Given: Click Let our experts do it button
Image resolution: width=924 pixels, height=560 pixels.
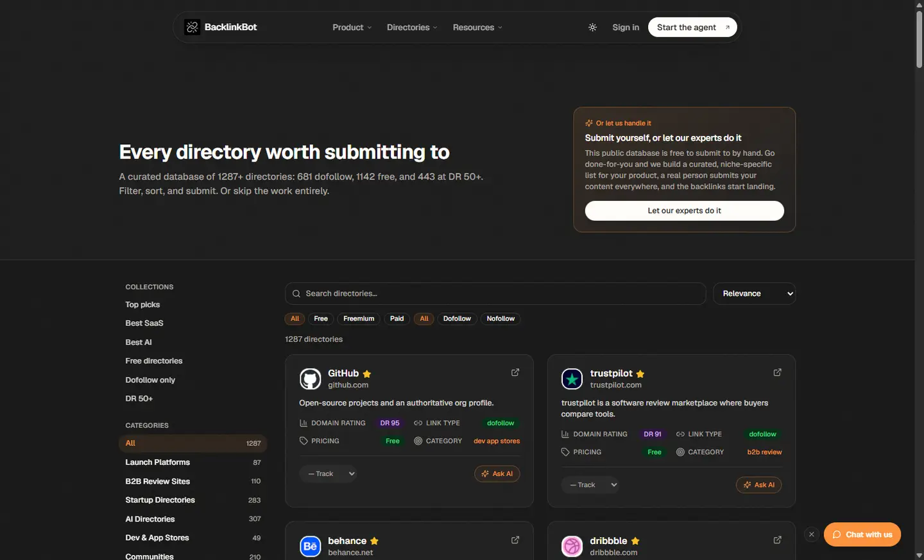Looking at the screenshot, I should point(684,210).
